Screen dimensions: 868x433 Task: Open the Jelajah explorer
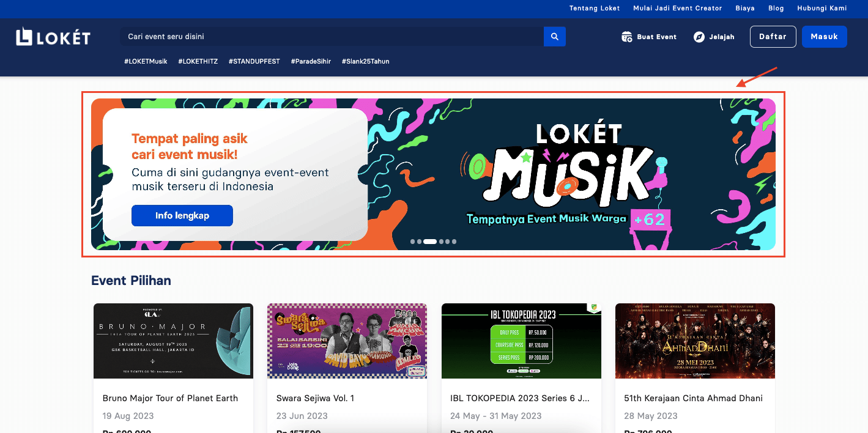pyautogui.click(x=721, y=37)
